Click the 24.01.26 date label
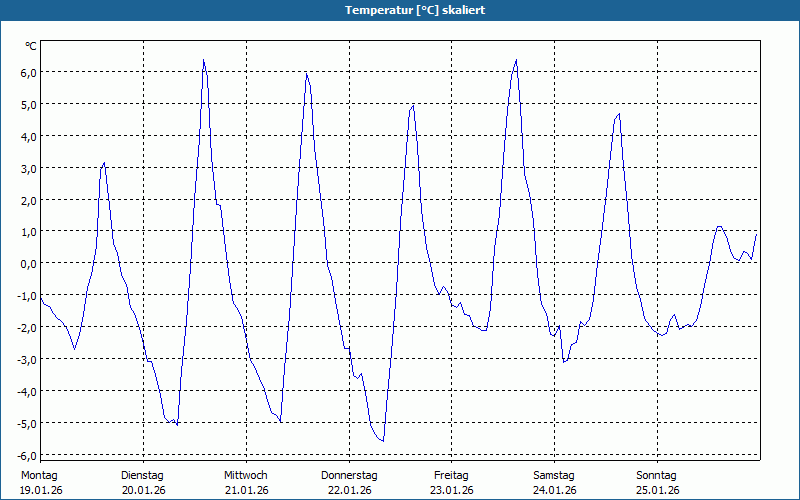This screenshot has width=800, height=500. [x=555, y=490]
